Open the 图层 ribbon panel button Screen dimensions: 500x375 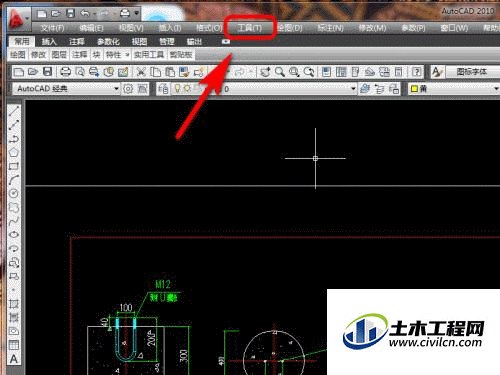[59, 54]
